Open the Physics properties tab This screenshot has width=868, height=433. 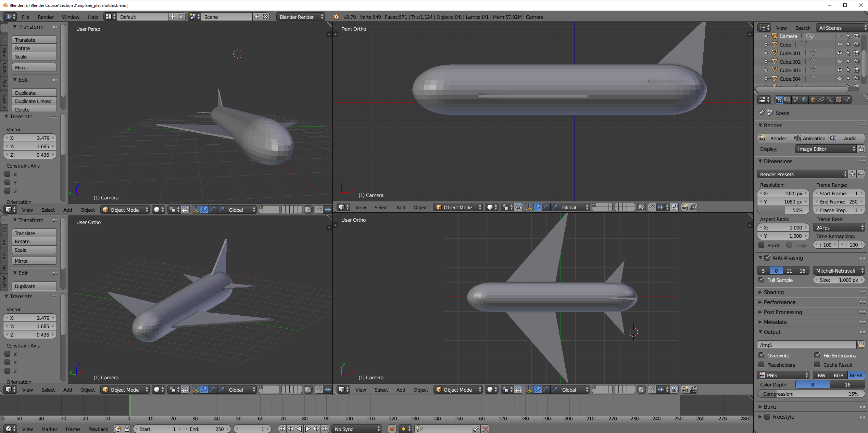tap(847, 100)
